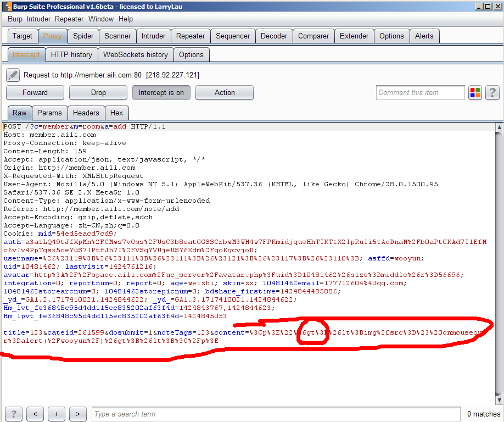The image size is (504, 422).
Task: Switch to the Target tab
Action: 22,36
